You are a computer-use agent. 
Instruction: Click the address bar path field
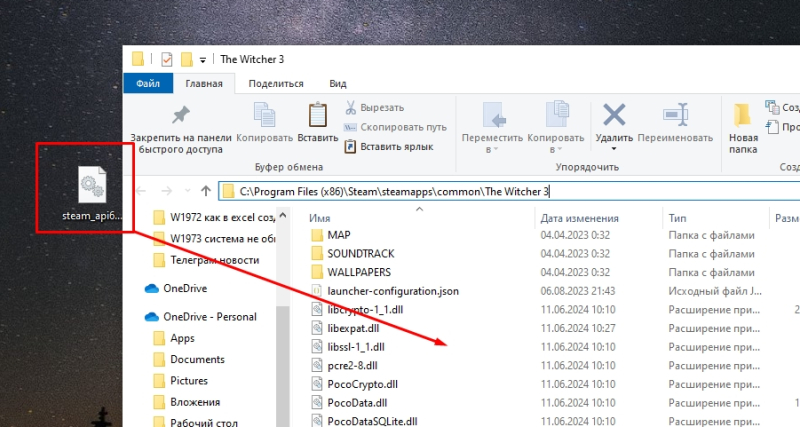(x=509, y=192)
